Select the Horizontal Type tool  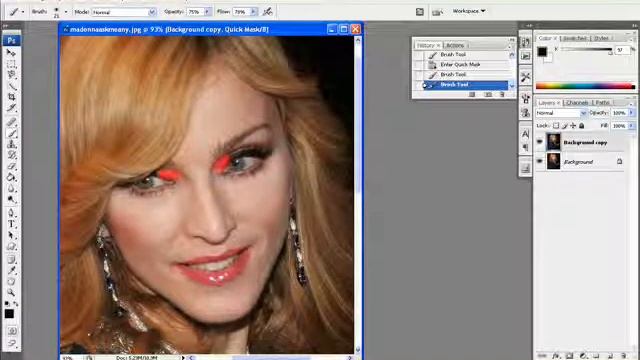(x=11, y=224)
